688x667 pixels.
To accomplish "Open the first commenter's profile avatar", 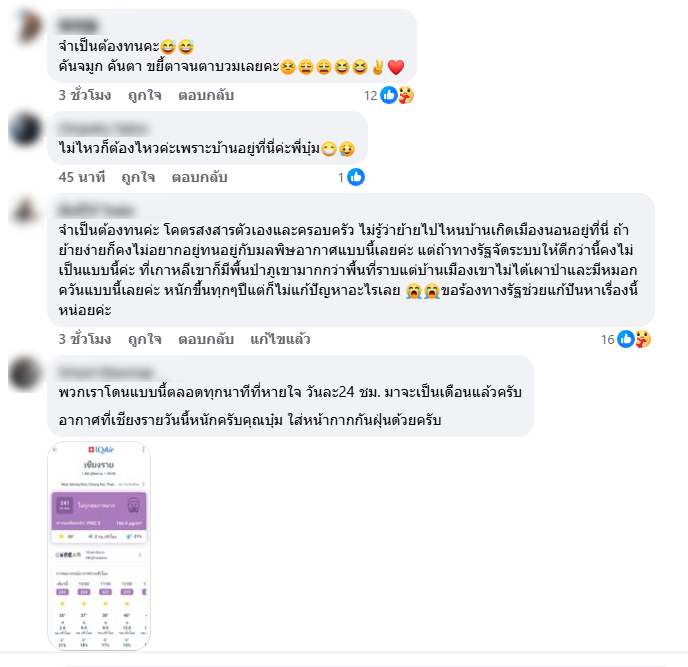I will [x=25, y=27].
